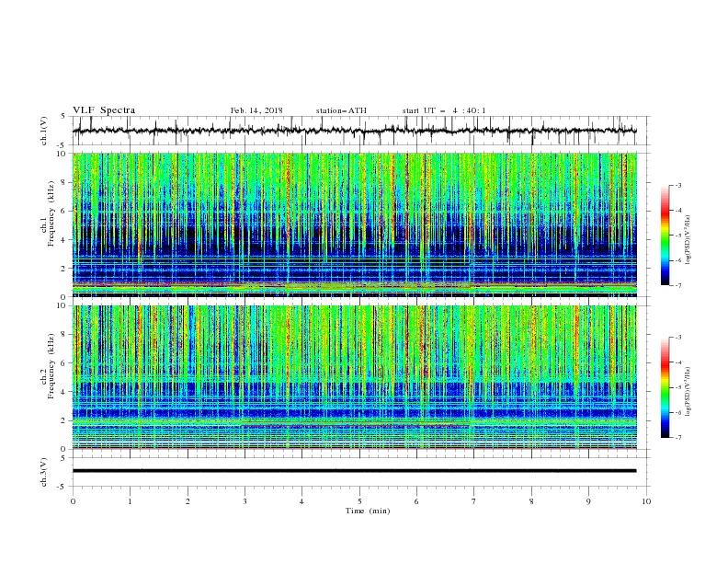Click the 'ch.3(V)' axis label
This screenshot has width=728, height=563.
44,472
